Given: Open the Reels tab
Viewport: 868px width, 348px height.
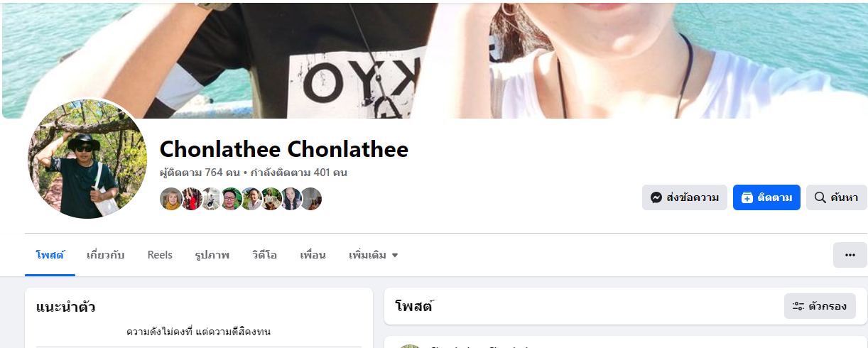Looking at the screenshot, I should pyautogui.click(x=160, y=255).
